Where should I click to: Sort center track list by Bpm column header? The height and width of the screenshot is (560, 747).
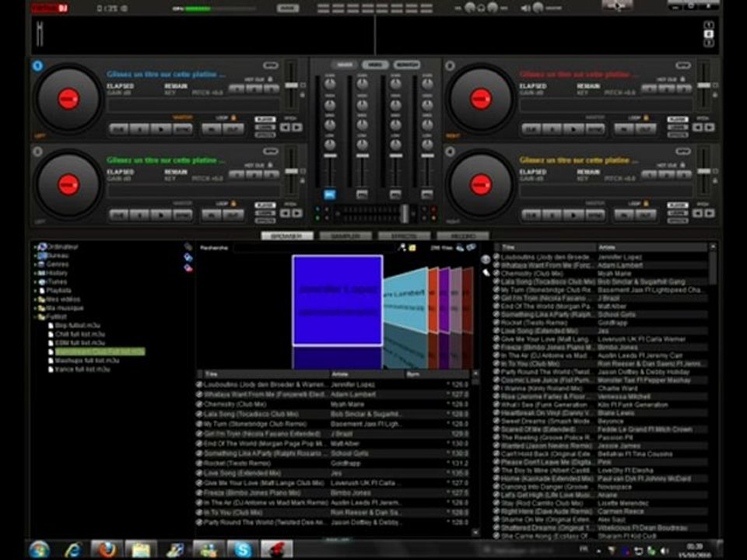coord(437,374)
